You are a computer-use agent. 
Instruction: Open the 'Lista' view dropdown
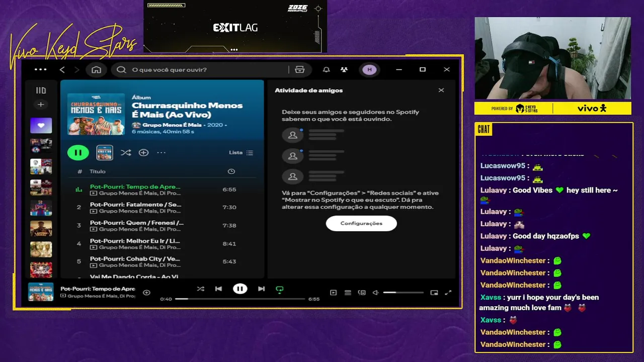click(241, 152)
